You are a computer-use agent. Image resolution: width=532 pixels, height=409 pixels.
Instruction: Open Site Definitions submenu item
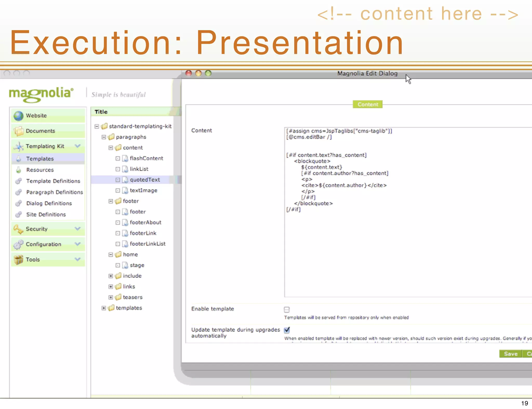coord(48,215)
